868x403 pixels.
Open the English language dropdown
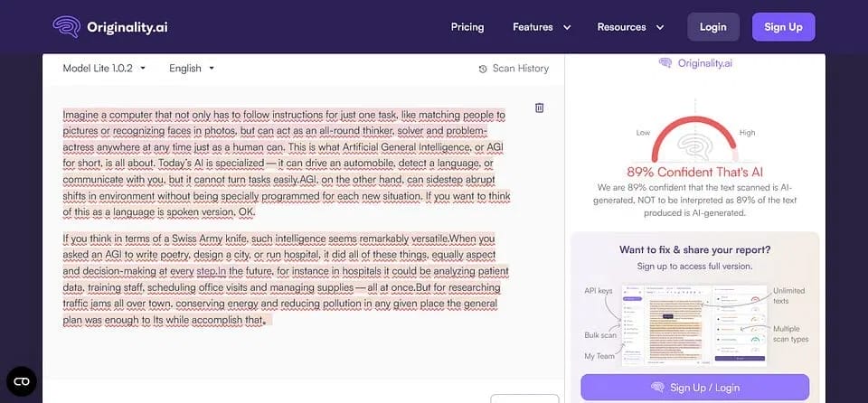pos(192,68)
